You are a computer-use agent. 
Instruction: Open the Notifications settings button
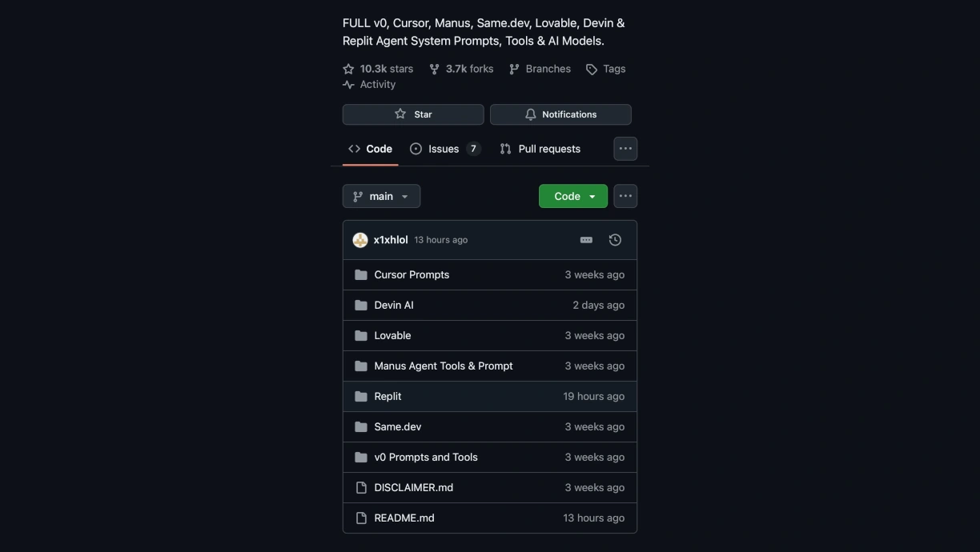(560, 114)
